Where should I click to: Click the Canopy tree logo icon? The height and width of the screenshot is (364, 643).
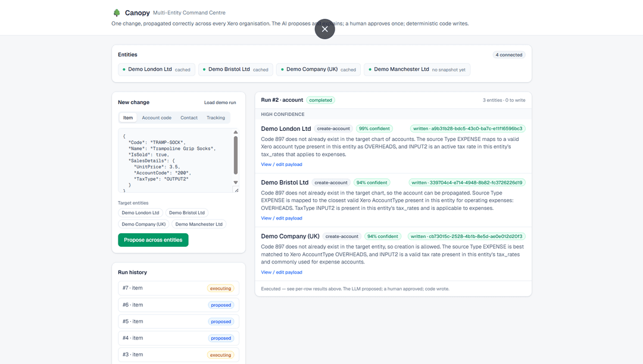[x=117, y=12]
